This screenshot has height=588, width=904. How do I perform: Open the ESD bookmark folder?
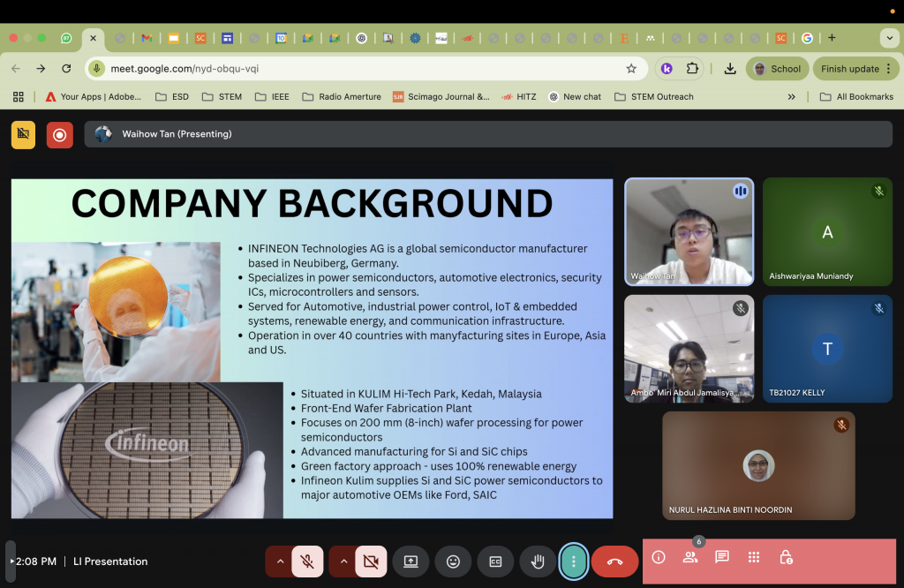pos(172,97)
